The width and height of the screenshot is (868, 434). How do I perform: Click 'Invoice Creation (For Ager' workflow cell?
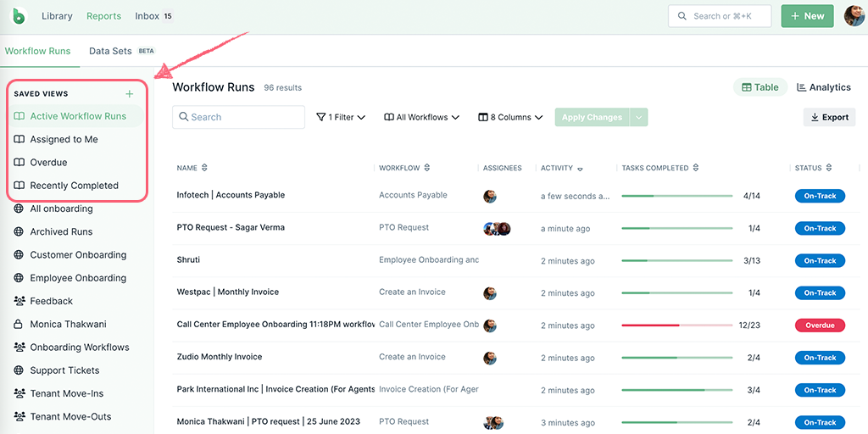coord(429,390)
